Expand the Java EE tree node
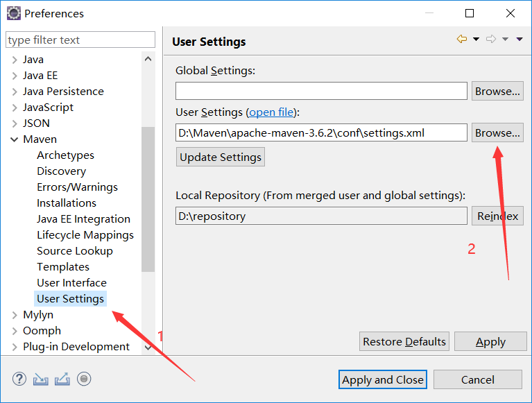Image resolution: width=532 pixels, height=403 pixels. [15, 76]
